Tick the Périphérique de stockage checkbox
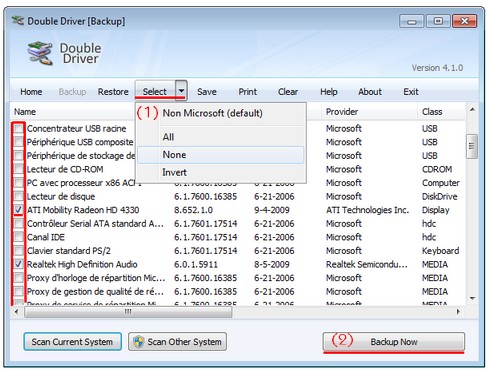This screenshot has width=488, height=370. pyautogui.click(x=19, y=156)
